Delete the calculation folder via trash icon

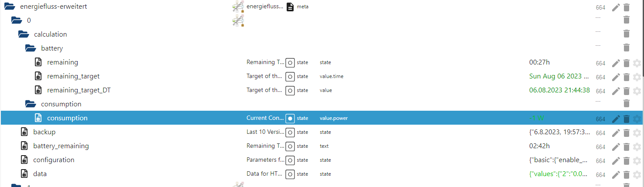pyautogui.click(x=627, y=34)
